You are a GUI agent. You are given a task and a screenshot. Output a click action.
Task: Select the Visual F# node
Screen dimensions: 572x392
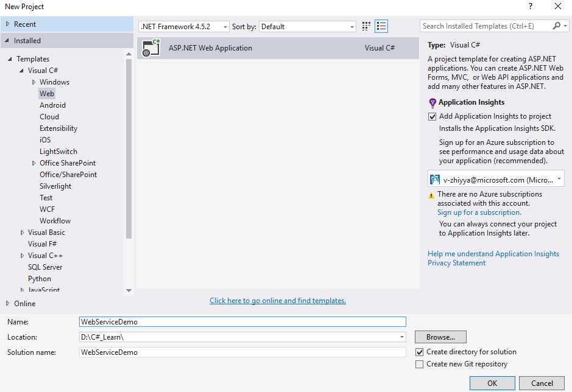[x=42, y=244]
